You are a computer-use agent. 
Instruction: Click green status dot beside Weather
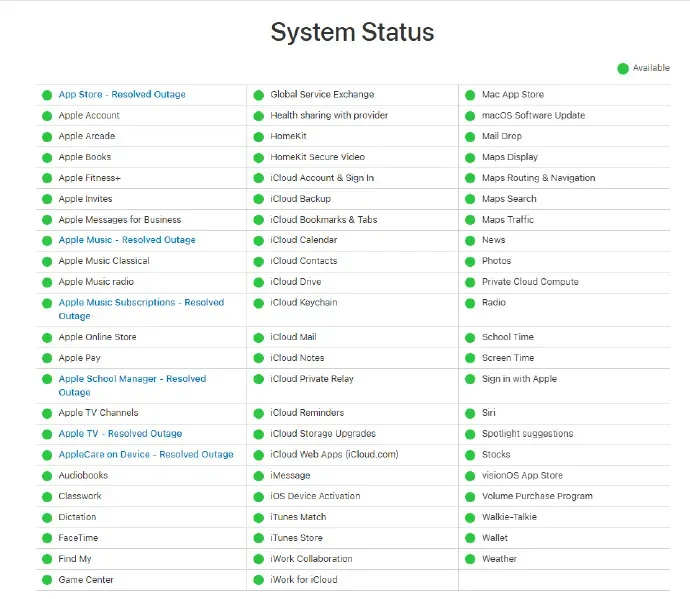pyautogui.click(x=470, y=559)
